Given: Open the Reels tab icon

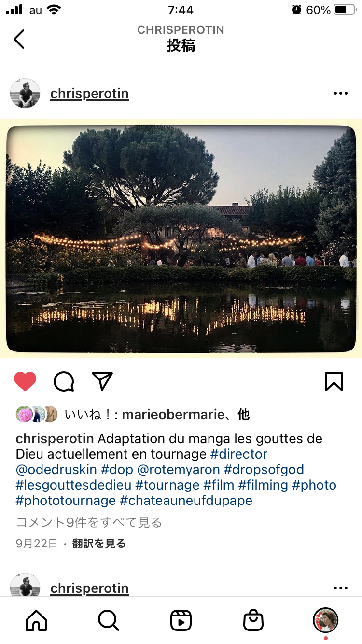Looking at the screenshot, I should (181, 620).
